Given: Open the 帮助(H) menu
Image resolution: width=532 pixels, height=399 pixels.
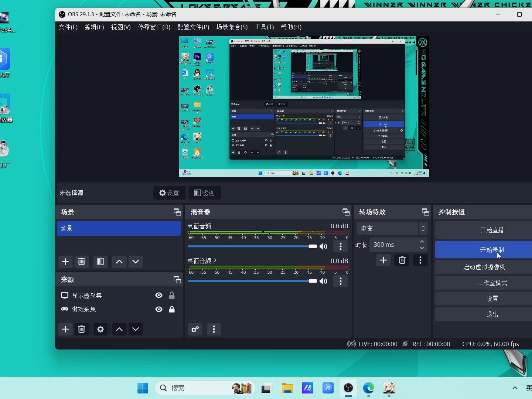Looking at the screenshot, I should (291, 27).
